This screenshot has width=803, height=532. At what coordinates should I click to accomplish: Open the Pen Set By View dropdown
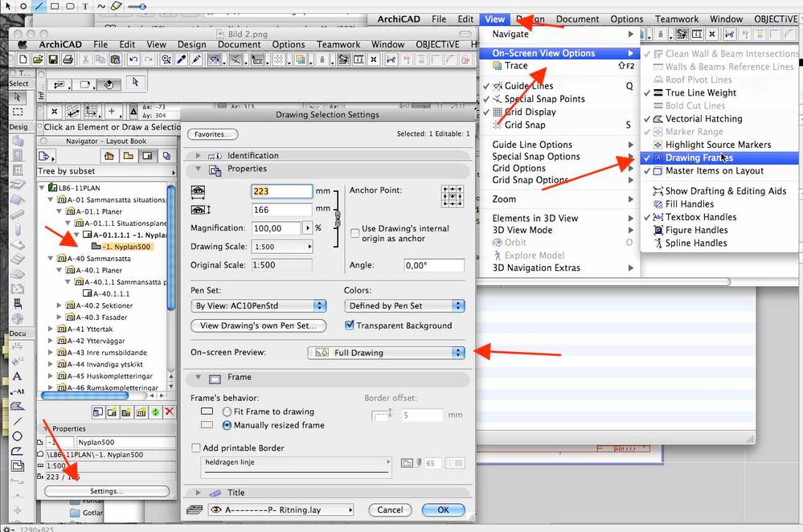click(x=259, y=305)
